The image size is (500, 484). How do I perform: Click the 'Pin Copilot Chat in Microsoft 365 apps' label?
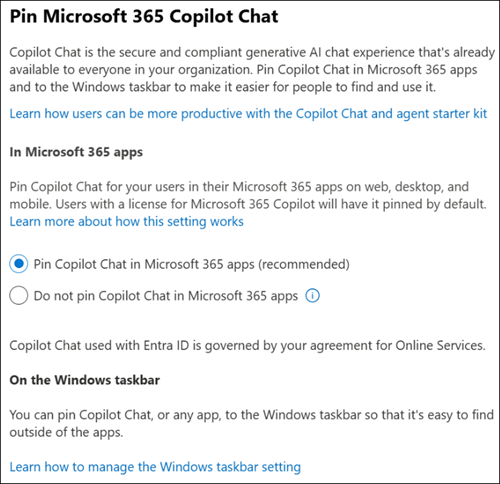click(144, 264)
